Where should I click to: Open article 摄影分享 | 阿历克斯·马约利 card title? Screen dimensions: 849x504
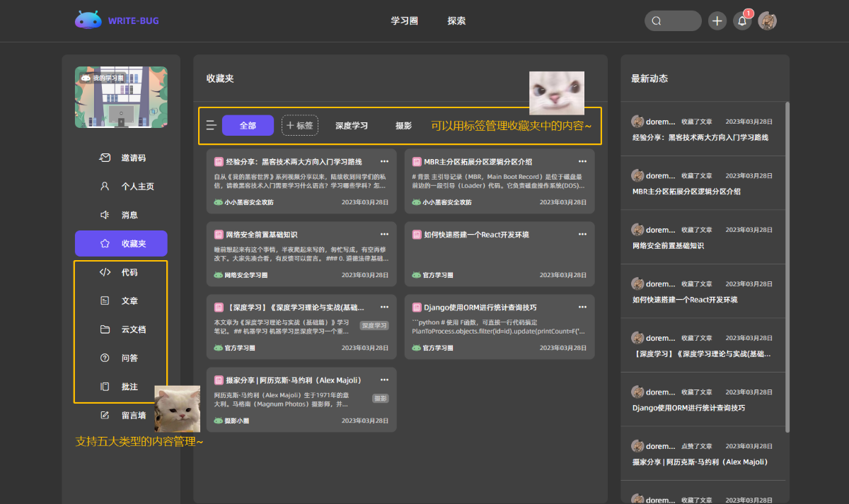[x=294, y=380]
